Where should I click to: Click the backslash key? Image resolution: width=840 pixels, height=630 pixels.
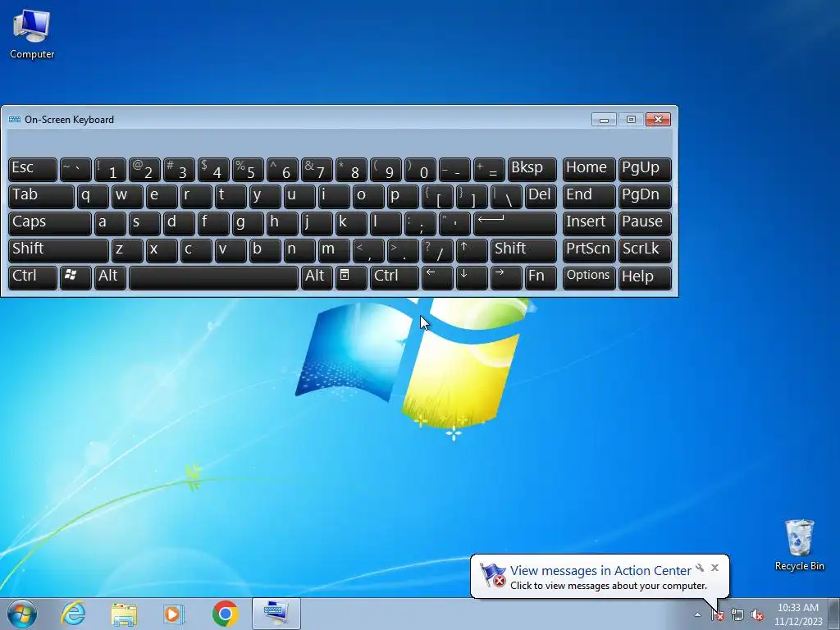(x=506, y=197)
